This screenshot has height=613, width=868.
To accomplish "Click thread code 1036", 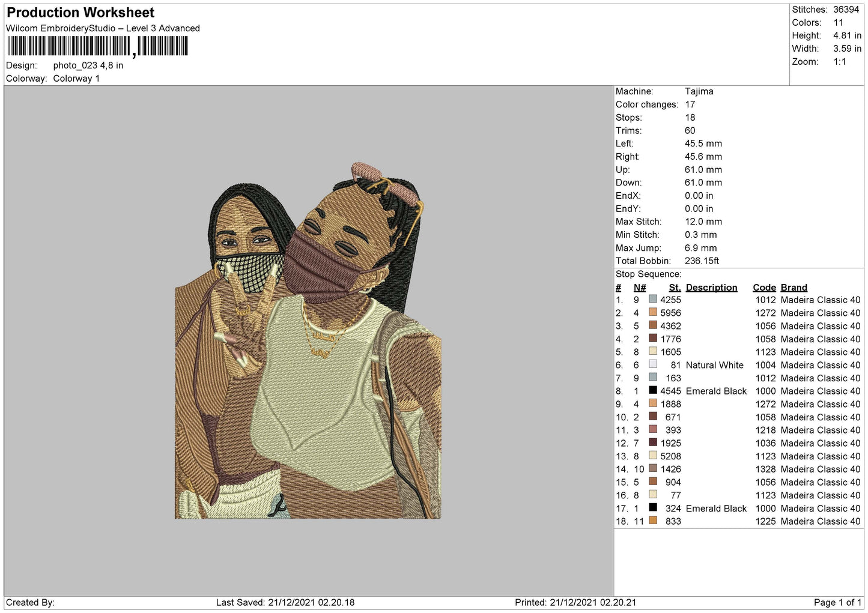I will 766,443.
